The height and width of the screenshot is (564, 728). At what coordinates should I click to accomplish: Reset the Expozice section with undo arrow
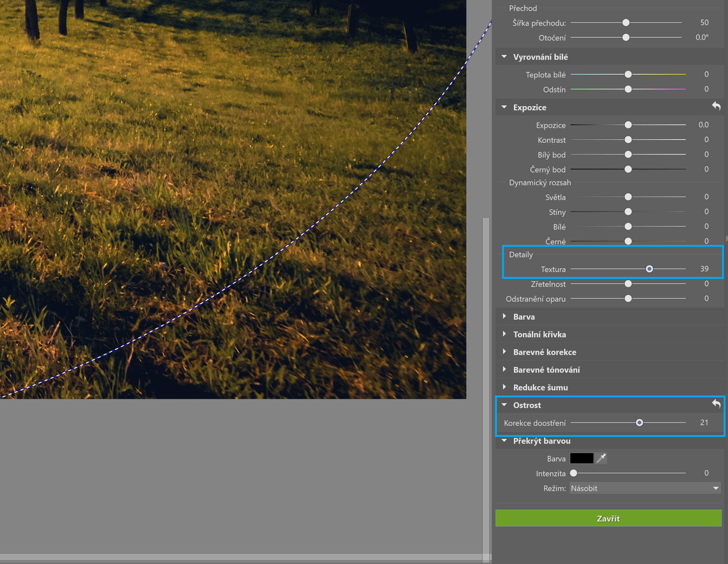coord(716,106)
